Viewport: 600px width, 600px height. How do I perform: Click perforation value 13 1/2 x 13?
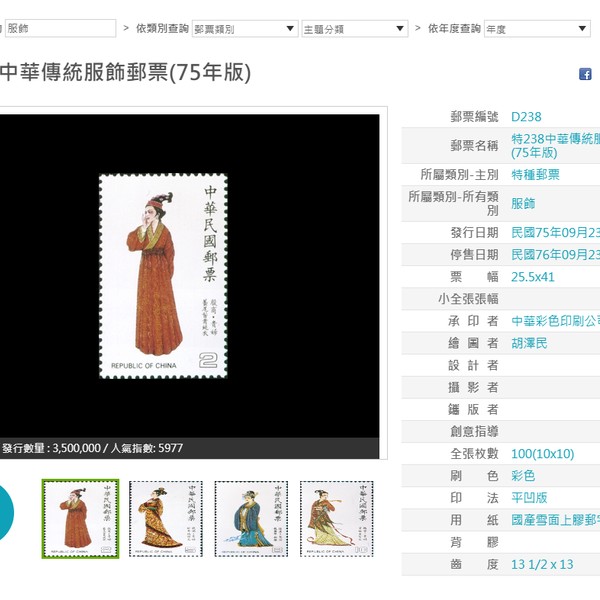542,564
